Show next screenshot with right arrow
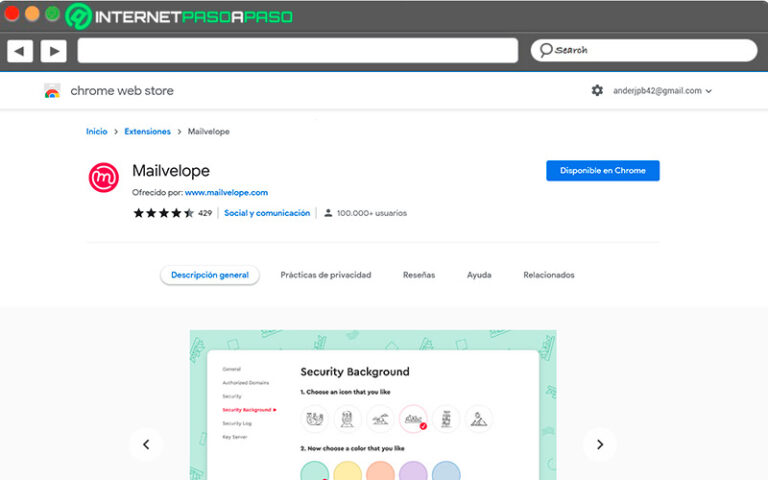The width and height of the screenshot is (768, 480). coord(599,444)
